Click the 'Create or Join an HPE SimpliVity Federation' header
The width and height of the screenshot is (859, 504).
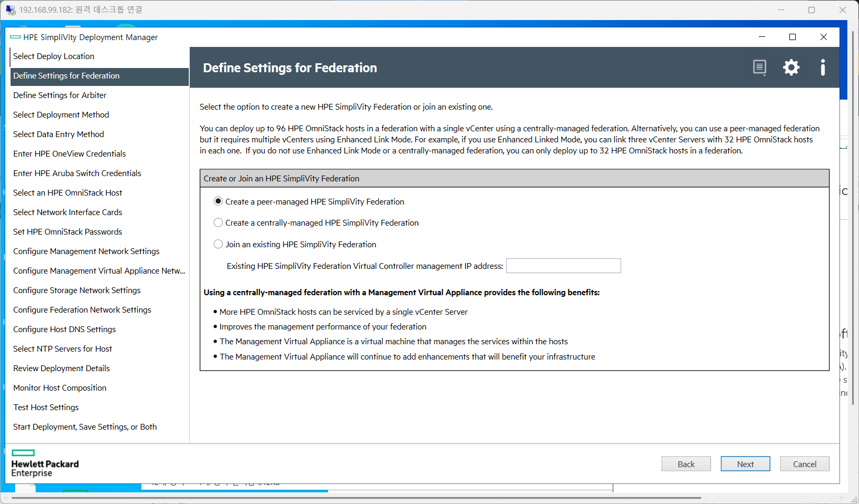[514, 178]
